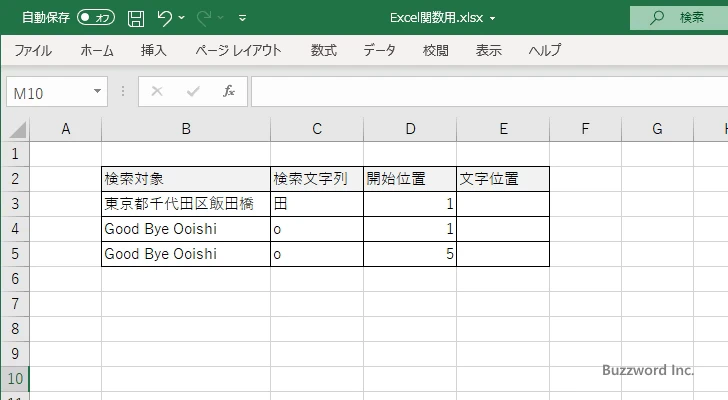Image resolution: width=728 pixels, height=400 pixels.
Task: Select row 5 header
Action: coord(15,254)
